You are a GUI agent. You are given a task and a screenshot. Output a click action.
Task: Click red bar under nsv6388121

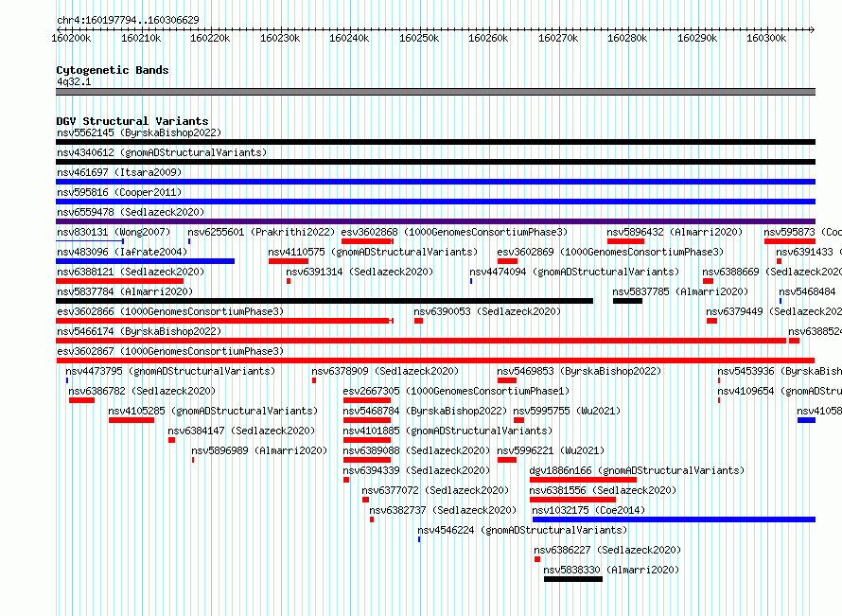(x=120, y=281)
